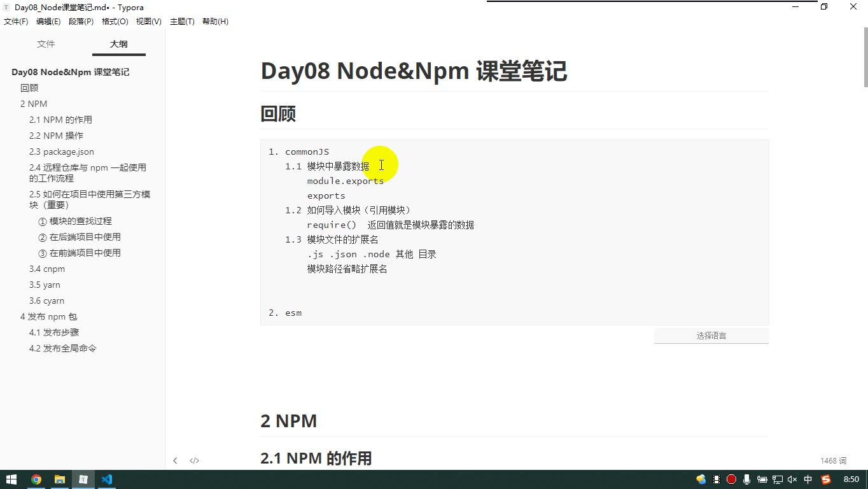Go to outline item ① 模块的查找过程
868x489 pixels.
(75, 221)
